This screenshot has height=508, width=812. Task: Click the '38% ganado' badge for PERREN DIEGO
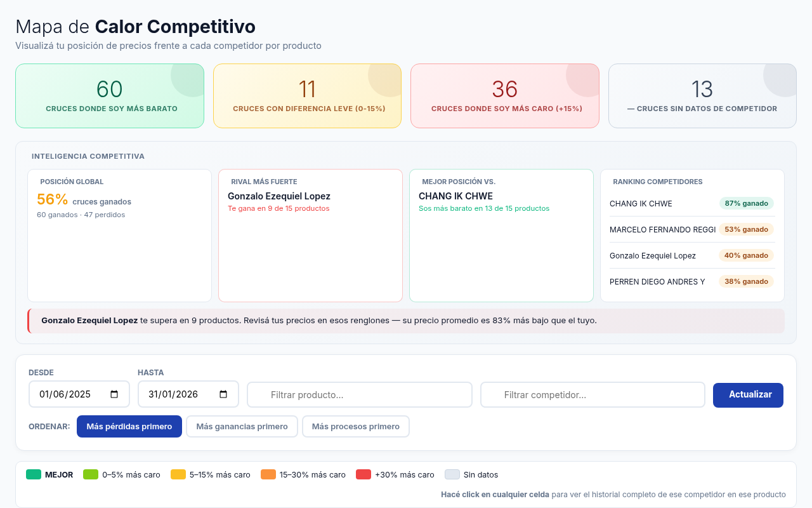(x=746, y=281)
